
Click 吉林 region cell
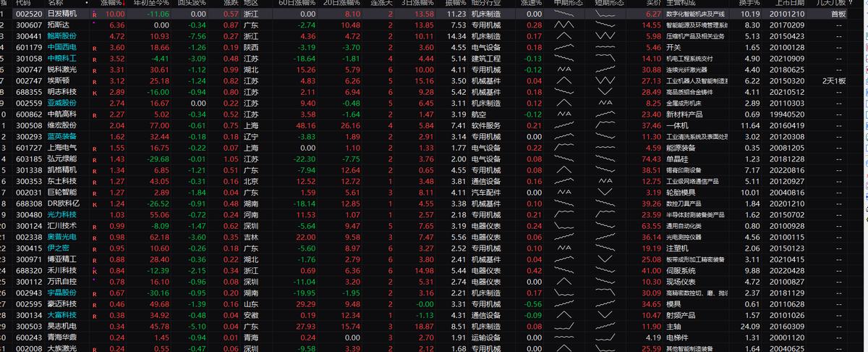(251, 237)
